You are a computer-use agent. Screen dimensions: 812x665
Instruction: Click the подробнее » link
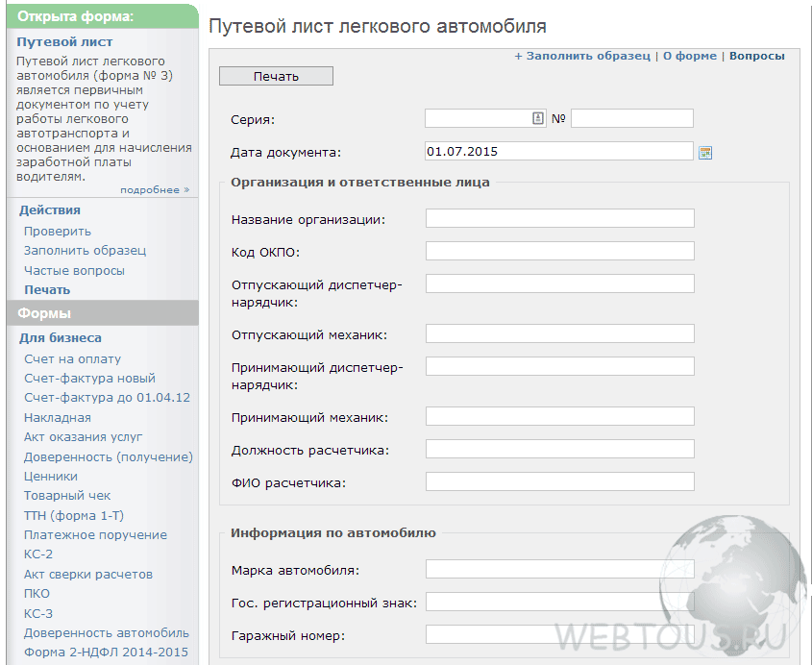click(x=156, y=190)
